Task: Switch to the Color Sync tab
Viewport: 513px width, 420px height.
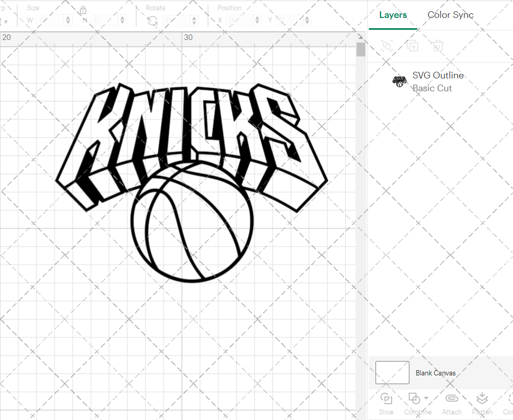Action: [x=450, y=15]
